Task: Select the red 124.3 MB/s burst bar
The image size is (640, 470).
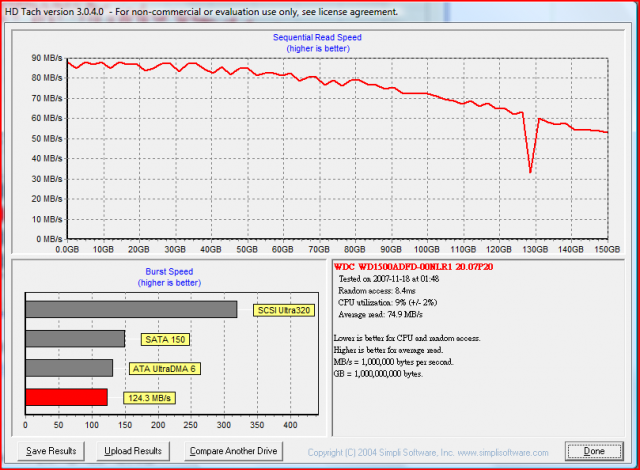Action: 67,397
